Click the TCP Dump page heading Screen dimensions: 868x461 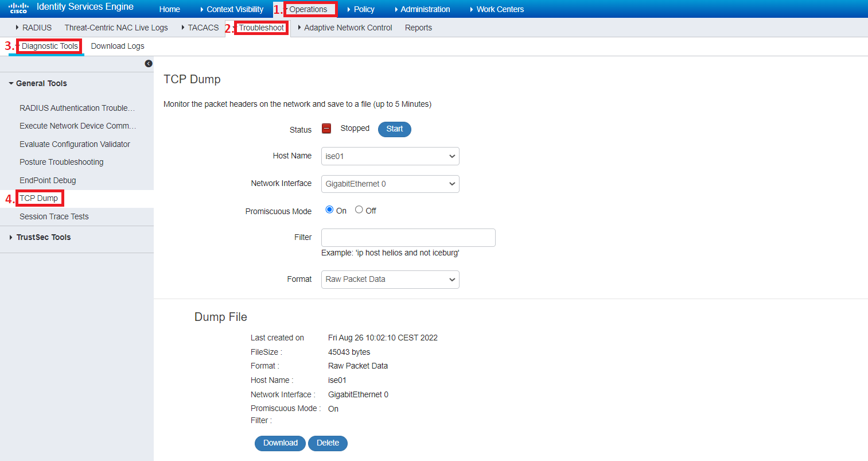(x=192, y=79)
